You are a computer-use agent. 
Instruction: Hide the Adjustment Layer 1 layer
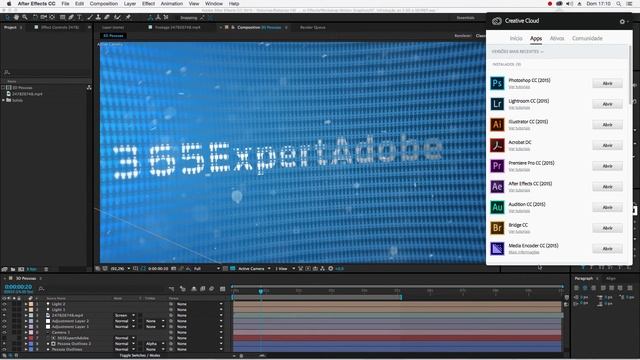pyautogui.click(x=4, y=327)
